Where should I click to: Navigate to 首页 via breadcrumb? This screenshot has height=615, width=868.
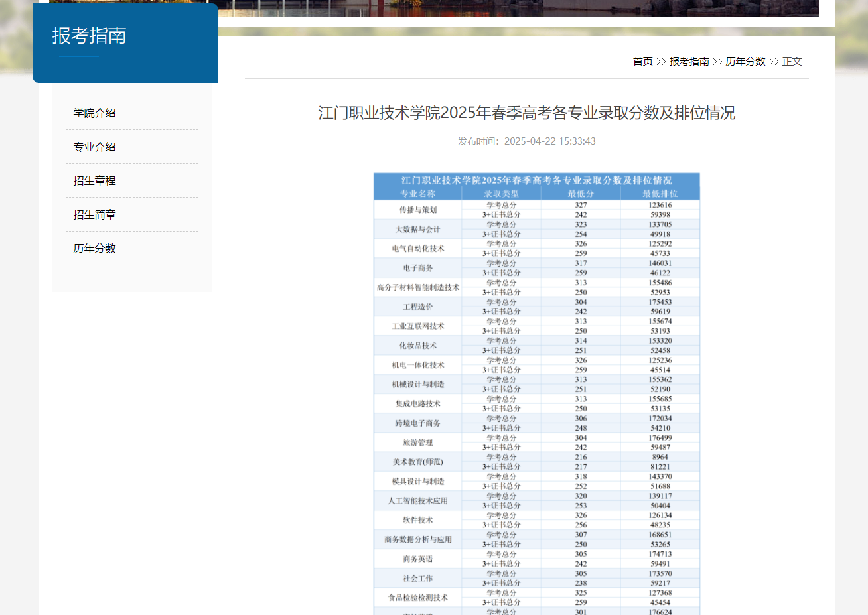642,61
